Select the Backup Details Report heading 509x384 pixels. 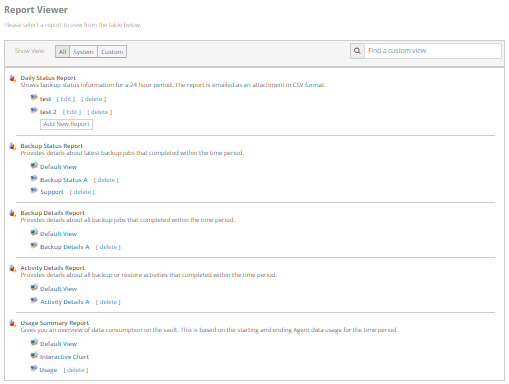pos(52,213)
